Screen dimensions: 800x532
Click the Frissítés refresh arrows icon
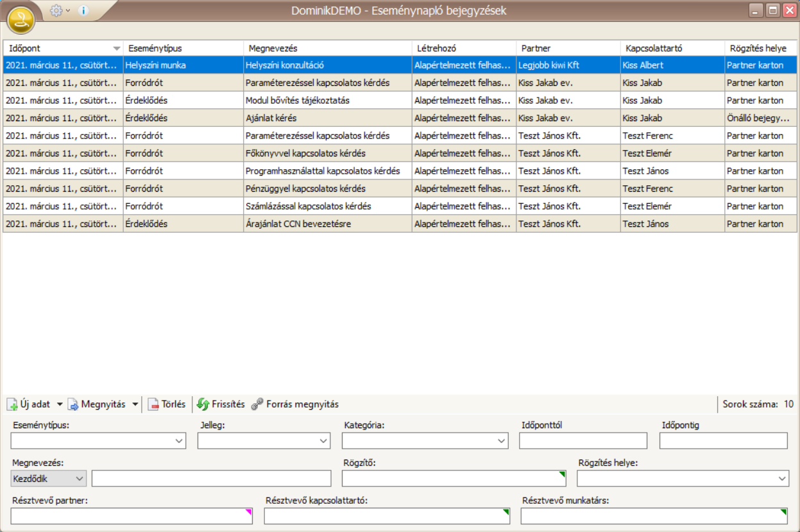coord(203,404)
